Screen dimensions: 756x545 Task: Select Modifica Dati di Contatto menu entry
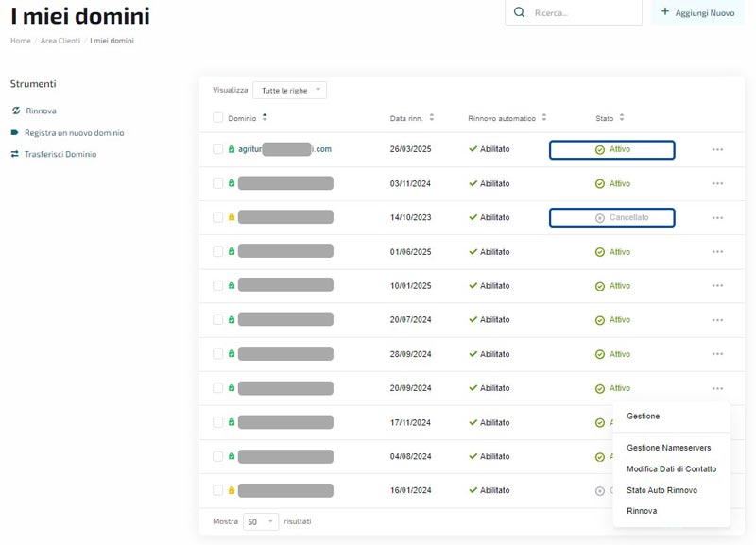(671, 469)
